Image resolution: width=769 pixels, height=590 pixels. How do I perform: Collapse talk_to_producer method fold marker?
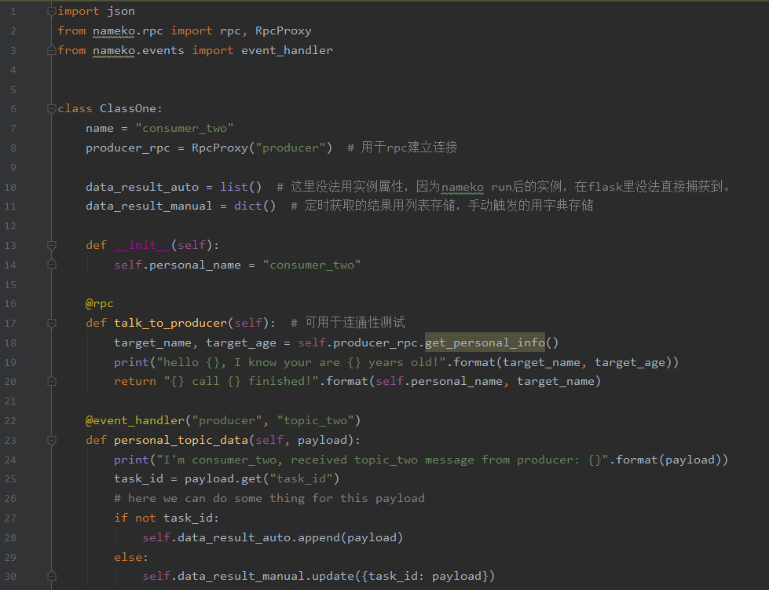click(x=51, y=323)
